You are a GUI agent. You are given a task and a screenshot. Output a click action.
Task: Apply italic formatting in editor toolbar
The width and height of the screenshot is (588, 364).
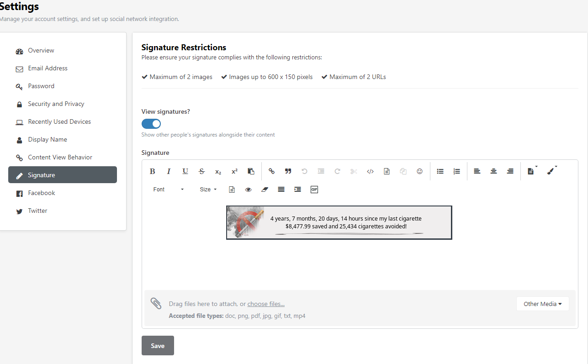tap(169, 171)
